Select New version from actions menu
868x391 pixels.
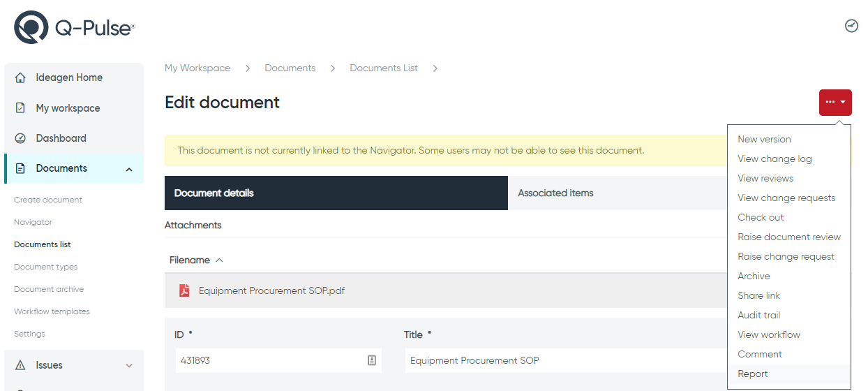(x=764, y=139)
